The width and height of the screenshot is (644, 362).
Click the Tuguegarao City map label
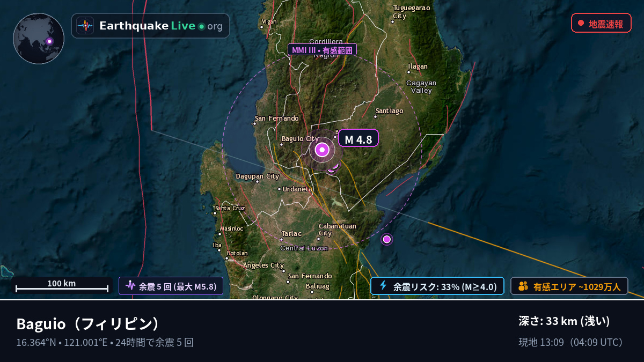[x=412, y=12]
